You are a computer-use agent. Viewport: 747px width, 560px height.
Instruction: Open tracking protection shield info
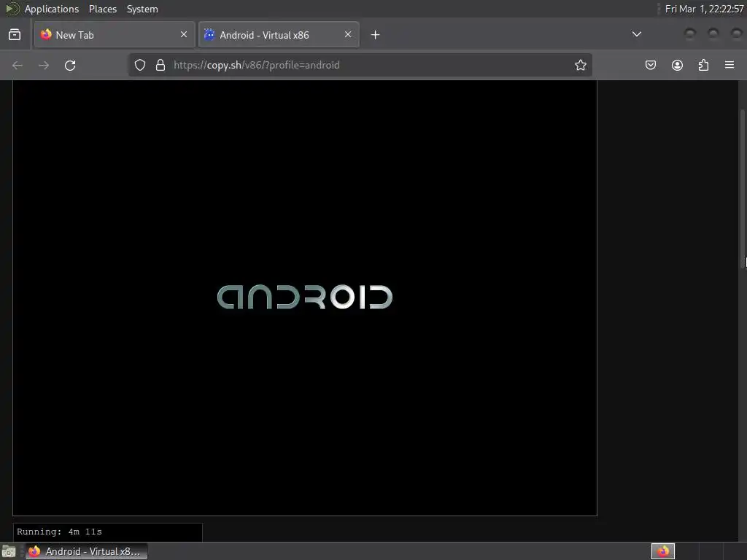point(139,65)
